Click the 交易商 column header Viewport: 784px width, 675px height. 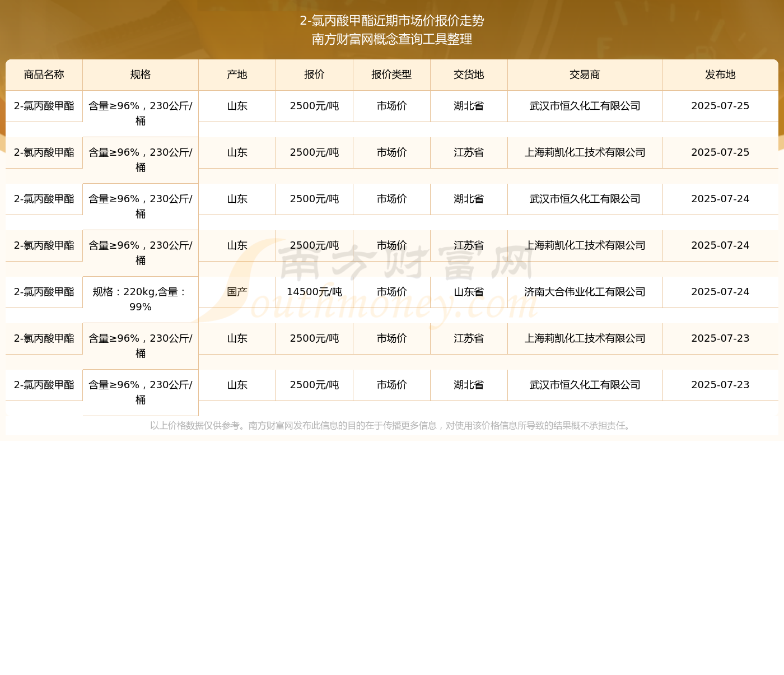(x=585, y=75)
